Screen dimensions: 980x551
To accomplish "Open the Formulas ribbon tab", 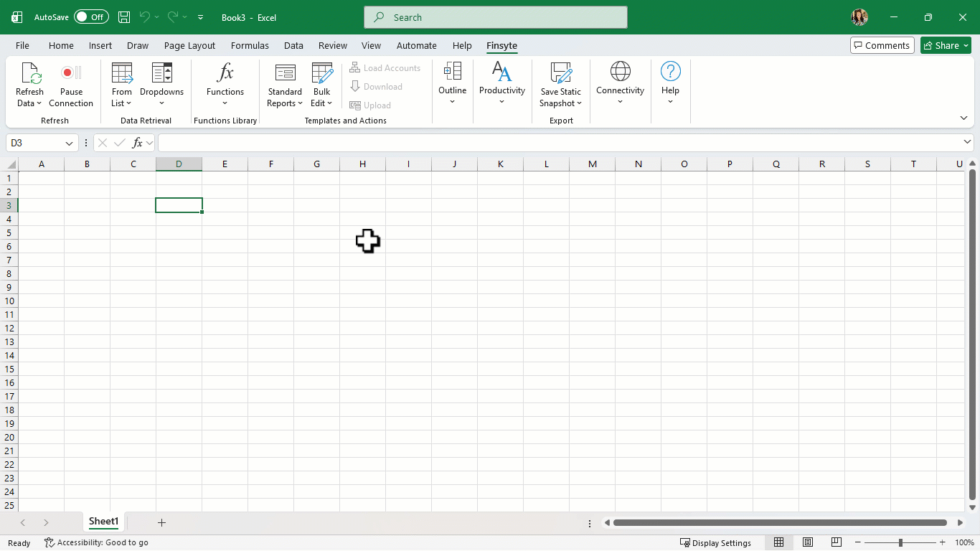I will click(x=250, y=45).
